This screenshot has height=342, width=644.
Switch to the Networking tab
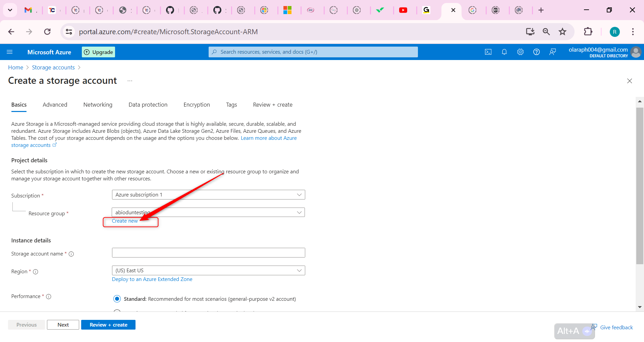98,105
